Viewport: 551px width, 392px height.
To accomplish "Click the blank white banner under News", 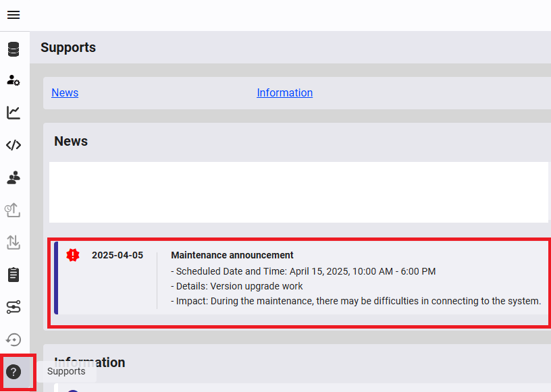I will point(298,192).
